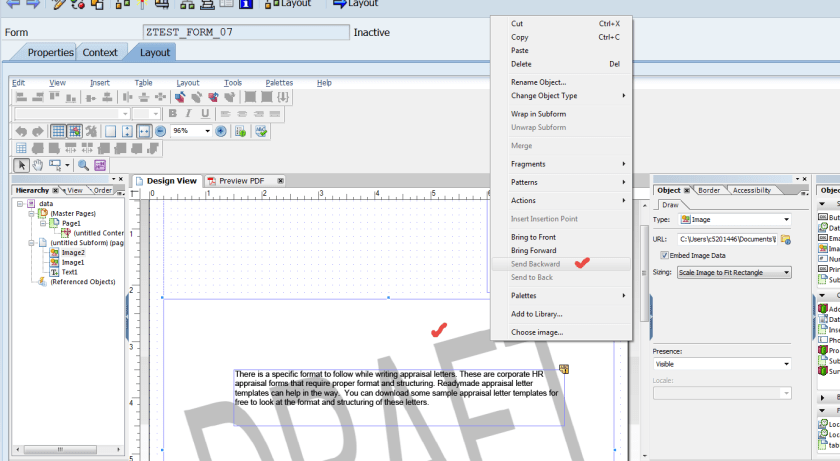Click the browse folder icon beside URL
The height and width of the screenshot is (461, 840).
[786, 240]
